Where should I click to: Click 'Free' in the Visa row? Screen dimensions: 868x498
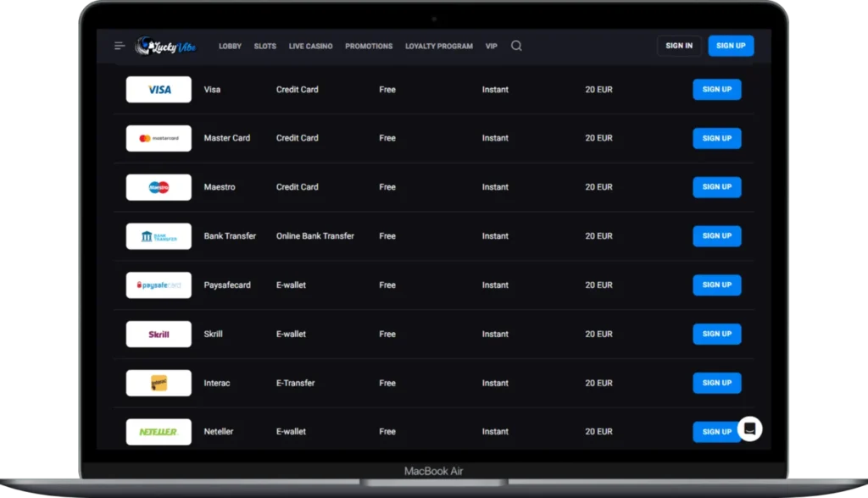[387, 90]
